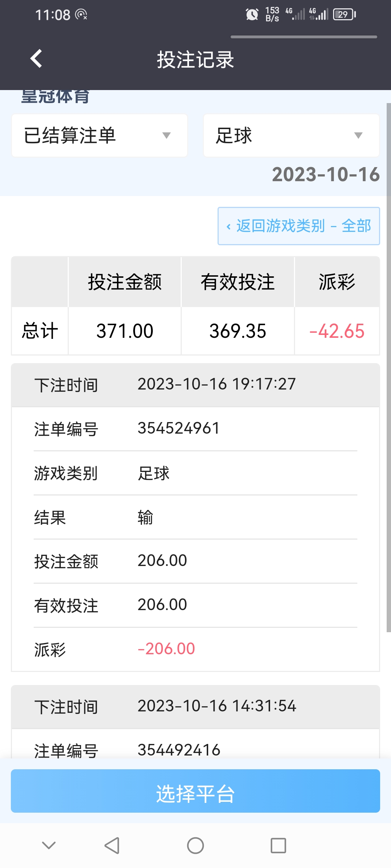Tap the back arrow in header
Viewport: 391px width, 868px height.
(36, 59)
